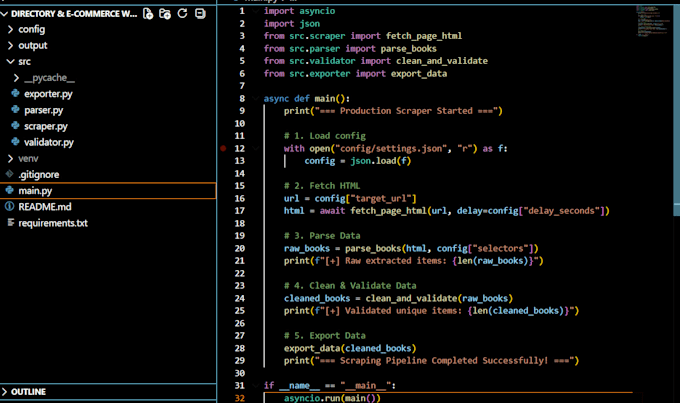Click on 'parse_books' in line 4 import

[409, 49]
